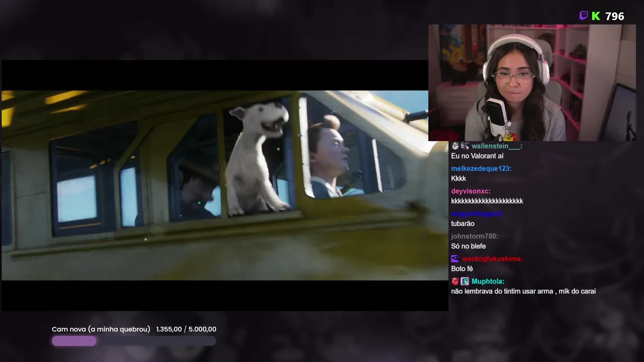Click the first badge beside wallenstein___
Screen dimensions: 644x362
point(455,146)
